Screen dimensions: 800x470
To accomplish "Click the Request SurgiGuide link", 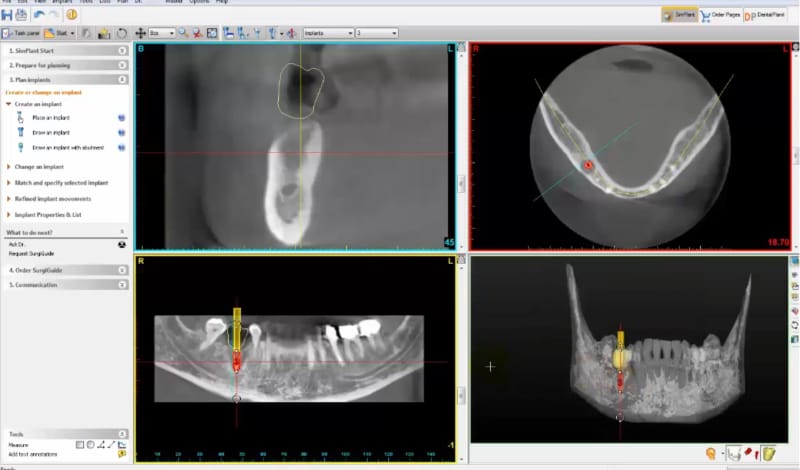I will coord(29,253).
